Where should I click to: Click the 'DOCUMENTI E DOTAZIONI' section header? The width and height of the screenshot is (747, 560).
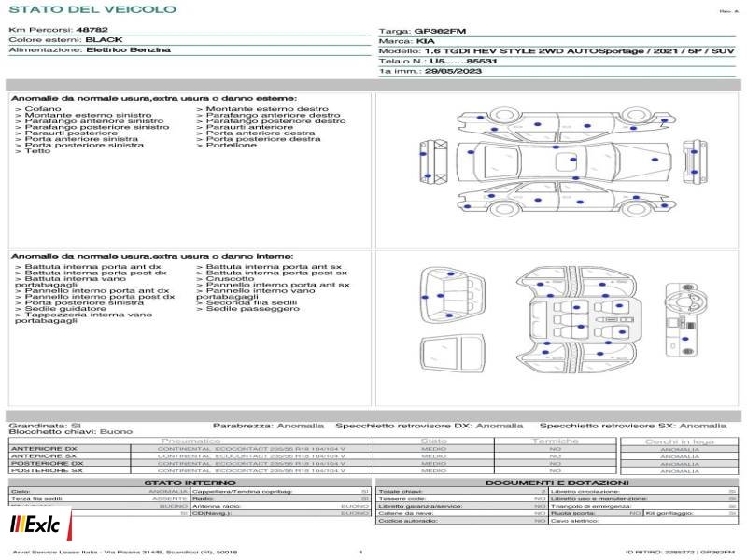[x=557, y=483]
